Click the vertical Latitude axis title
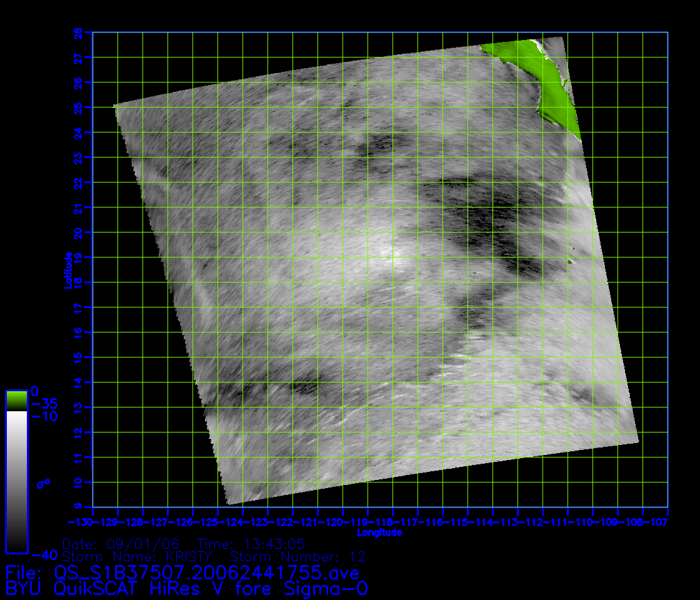Image resolution: width=700 pixels, height=600 pixels. tap(66, 270)
